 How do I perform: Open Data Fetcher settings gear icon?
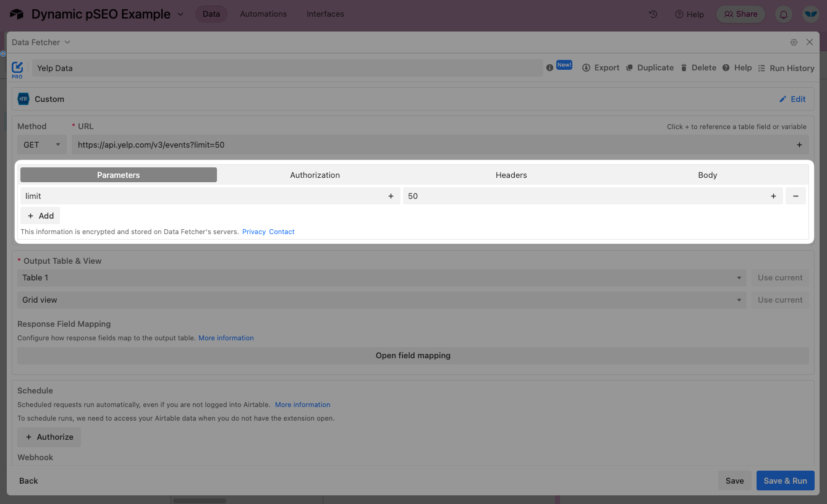[794, 42]
